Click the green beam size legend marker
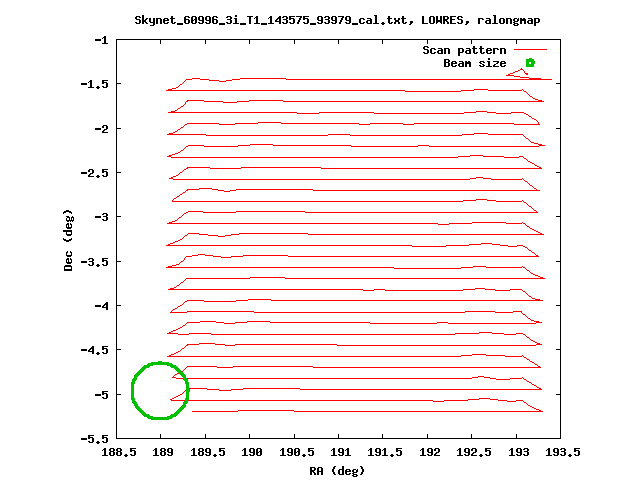The width and height of the screenshot is (640, 480). 530,63
